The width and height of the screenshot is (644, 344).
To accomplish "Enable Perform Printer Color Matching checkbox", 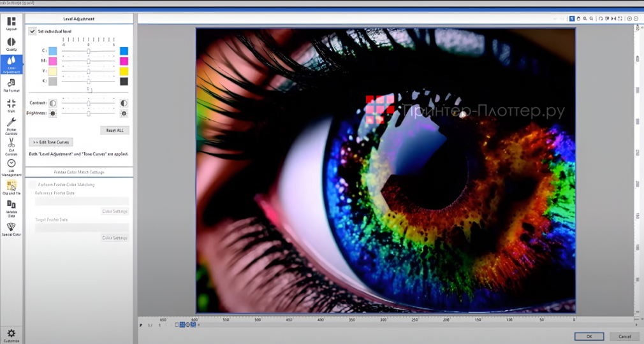I will pos(33,185).
